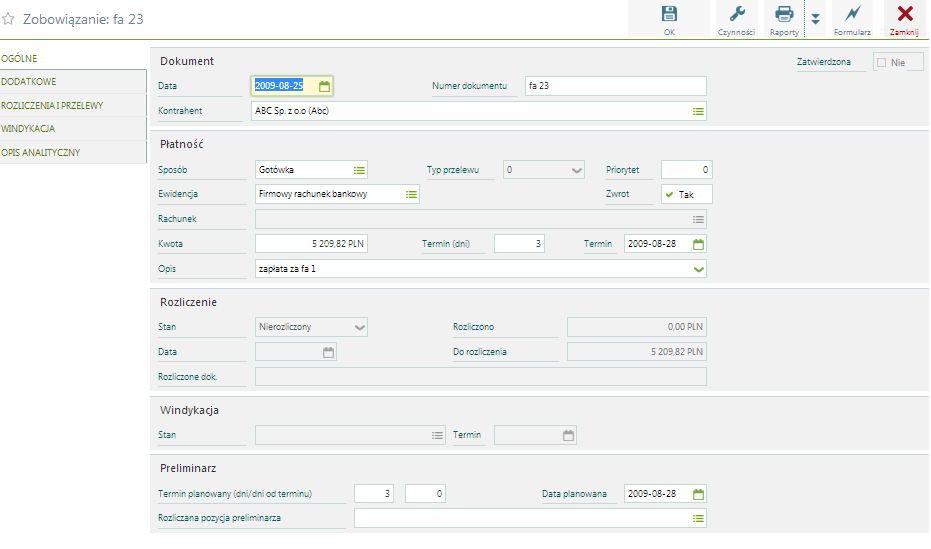This screenshot has width=931, height=549.
Task: Expand the Typ przelewu dropdown
Action: (577, 170)
